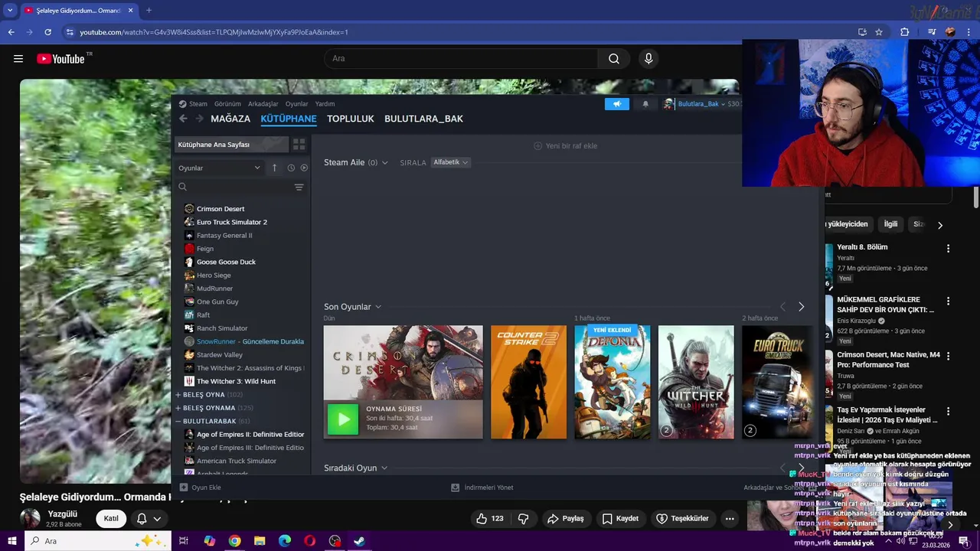Toggle channel notification bell for Yazgülü
Screen dimensions: 980x551
pos(148,519)
